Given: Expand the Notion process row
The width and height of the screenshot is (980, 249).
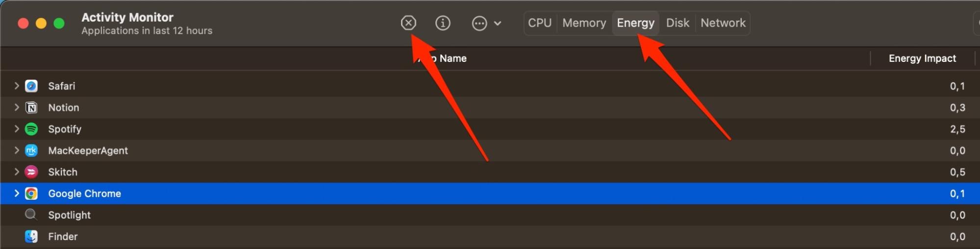Looking at the screenshot, I should 17,107.
